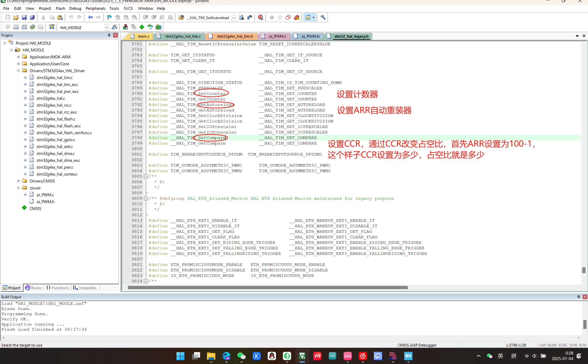Image resolution: width=588 pixels, height=364 pixels.
Task: Insert bookmark flag icon in toolbar
Action: tap(109, 17)
